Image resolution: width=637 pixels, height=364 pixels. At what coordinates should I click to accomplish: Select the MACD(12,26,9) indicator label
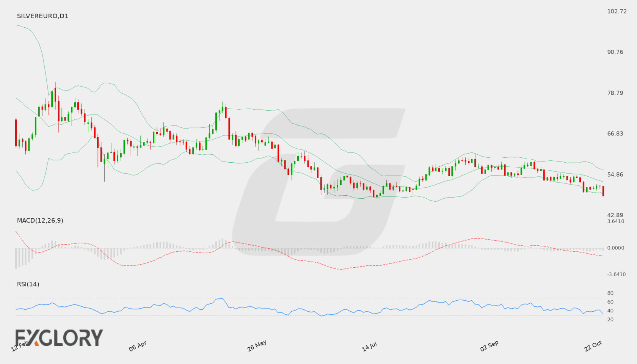tap(40, 220)
